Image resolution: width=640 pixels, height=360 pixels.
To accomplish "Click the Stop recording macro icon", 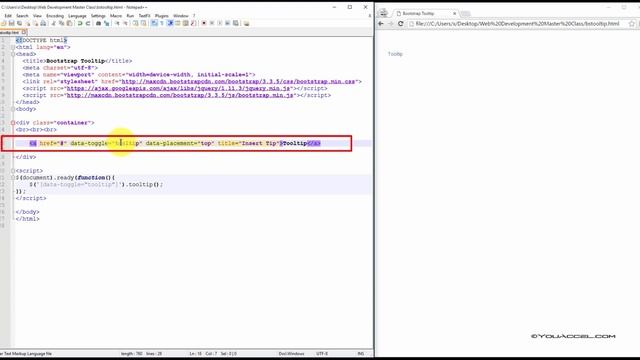I will (212, 23).
